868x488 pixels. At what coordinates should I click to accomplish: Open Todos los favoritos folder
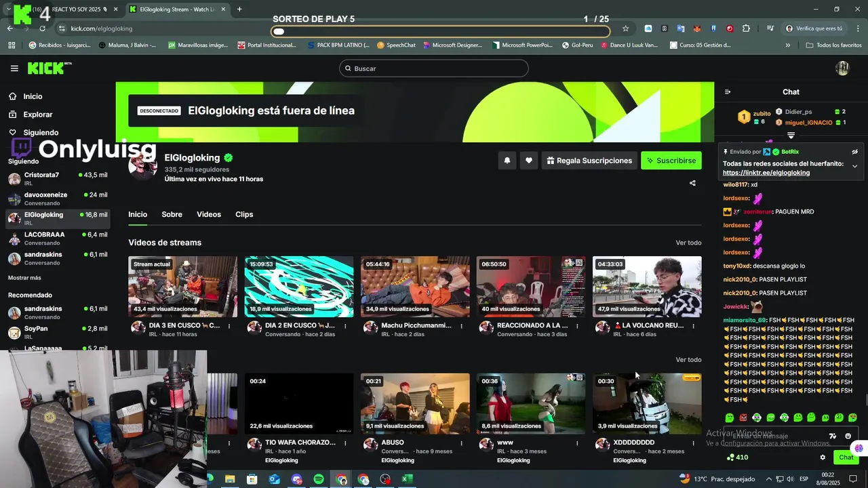pos(833,45)
